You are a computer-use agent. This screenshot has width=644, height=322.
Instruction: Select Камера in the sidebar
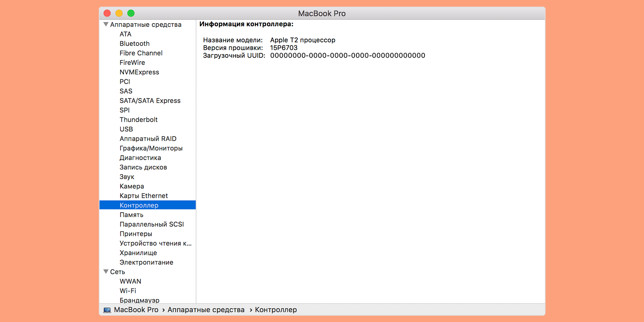tap(132, 186)
